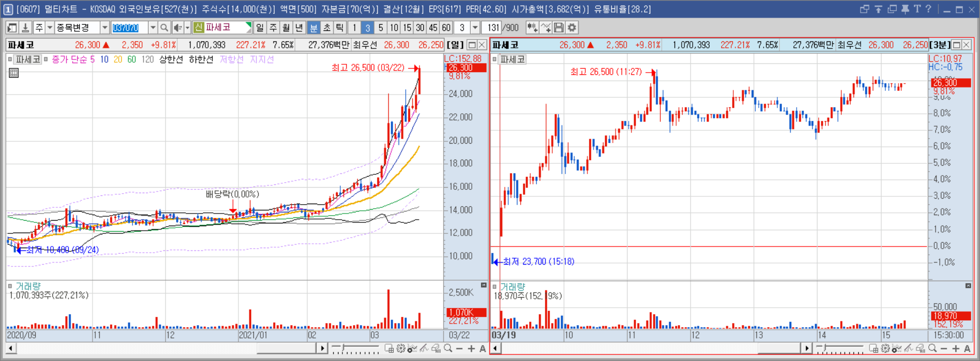Click magnifier zoom icon under left chart
The image size is (980, 361).
click(x=448, y=348)
